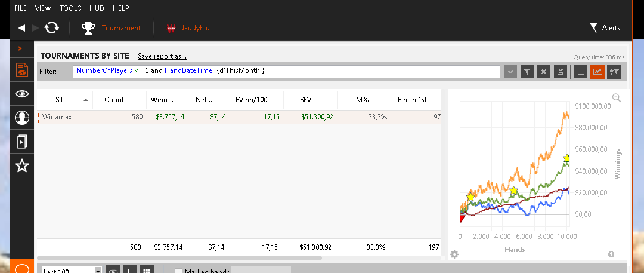Expand the sidebar with the orange chevron

coord(20,48)
